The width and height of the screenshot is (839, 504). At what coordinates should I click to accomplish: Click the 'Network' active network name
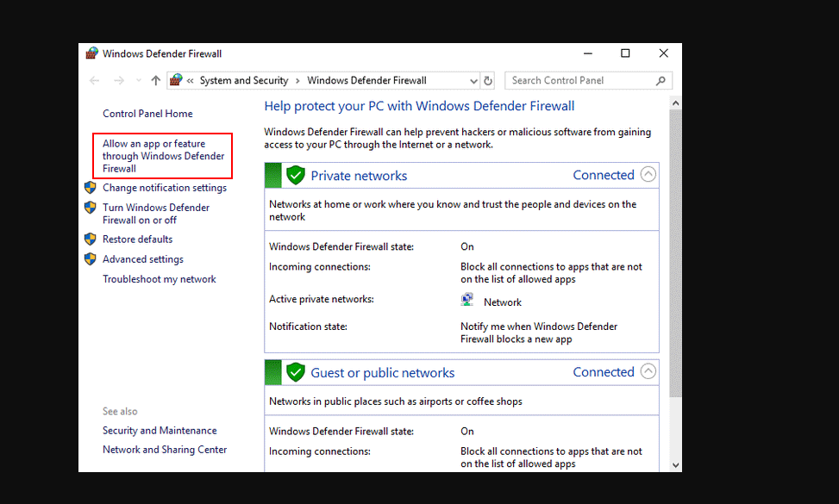pos(503,302)
